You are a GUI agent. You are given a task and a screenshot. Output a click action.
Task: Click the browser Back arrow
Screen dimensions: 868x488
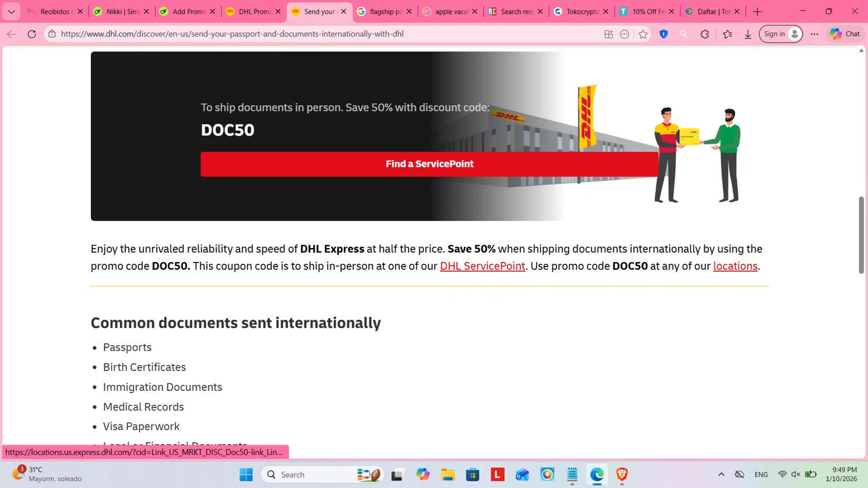12,34
